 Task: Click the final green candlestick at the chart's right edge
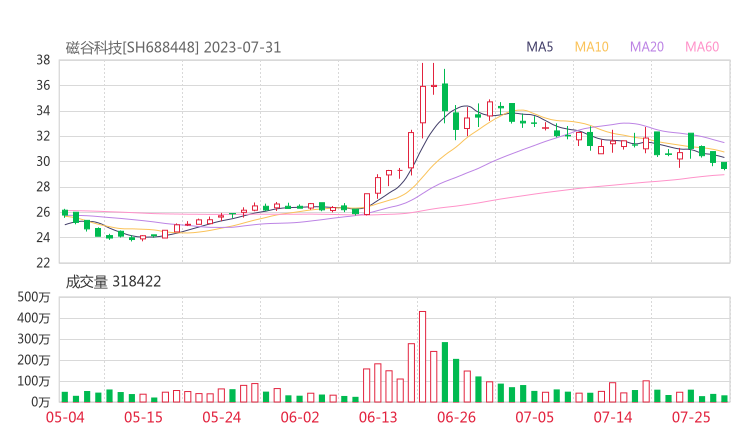click(x=724, y=165)
